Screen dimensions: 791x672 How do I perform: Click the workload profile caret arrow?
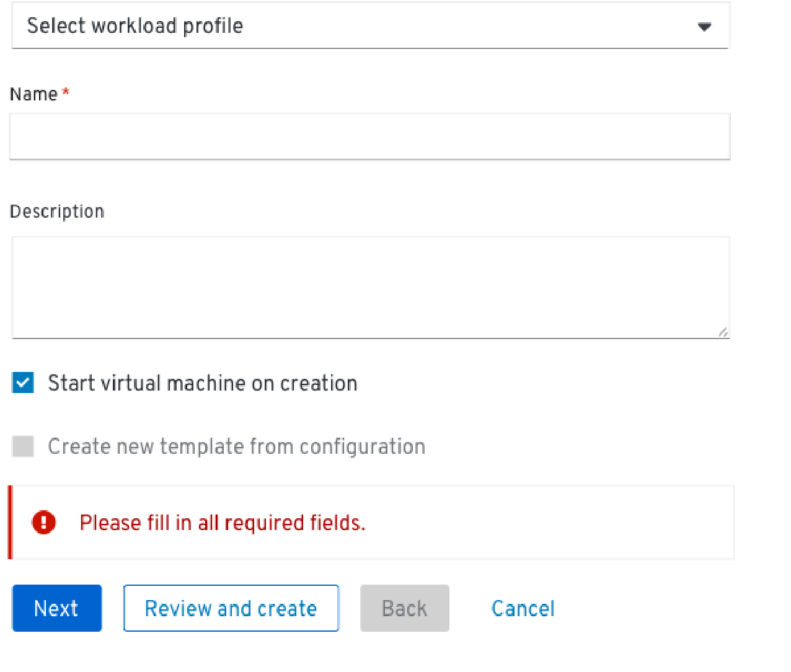(704, 27)
